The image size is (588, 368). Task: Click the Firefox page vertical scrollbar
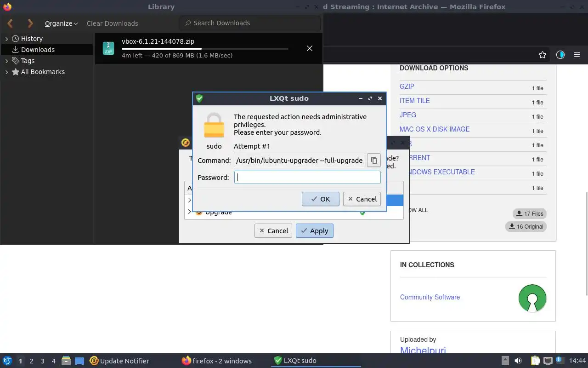(x=586, y=244)
